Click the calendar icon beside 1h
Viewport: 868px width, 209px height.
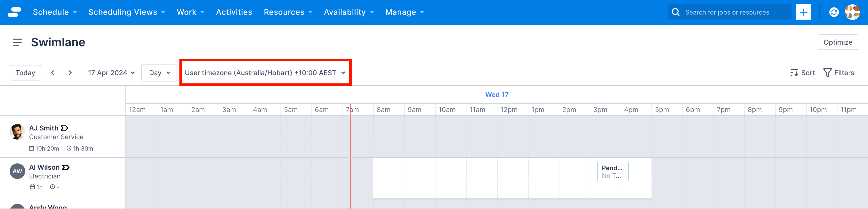32,187
